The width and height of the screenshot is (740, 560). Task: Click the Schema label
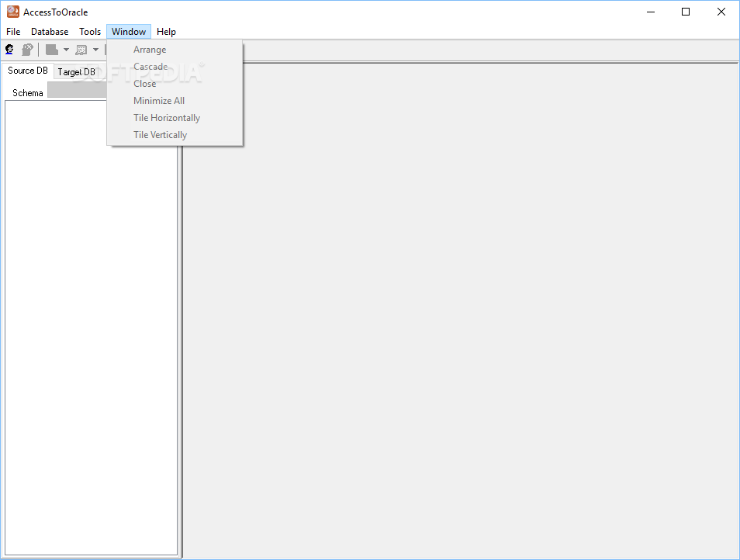coord(27,93)
